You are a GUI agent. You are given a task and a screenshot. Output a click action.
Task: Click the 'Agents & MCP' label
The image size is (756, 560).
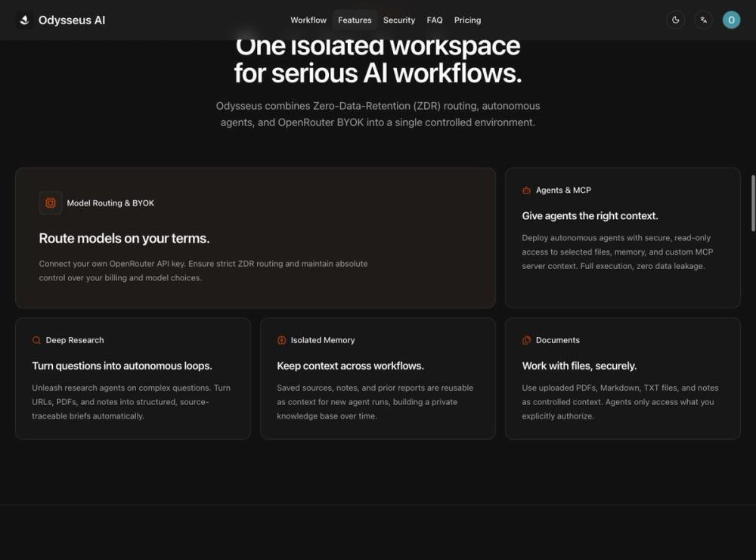[563, 190]
